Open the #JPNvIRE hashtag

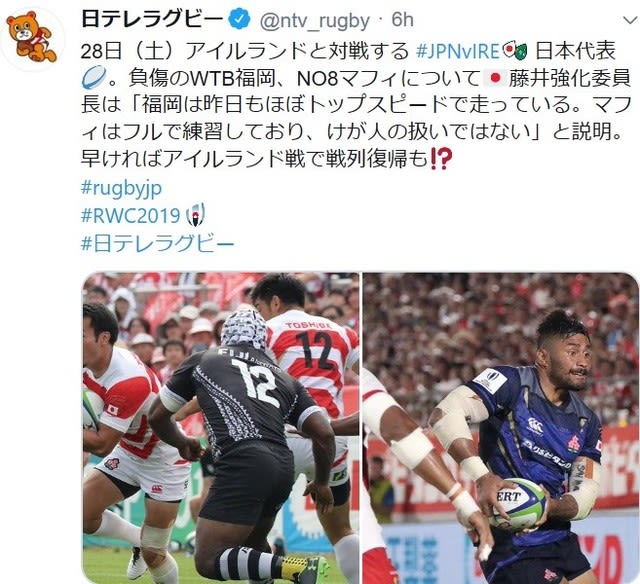[458, 52]
